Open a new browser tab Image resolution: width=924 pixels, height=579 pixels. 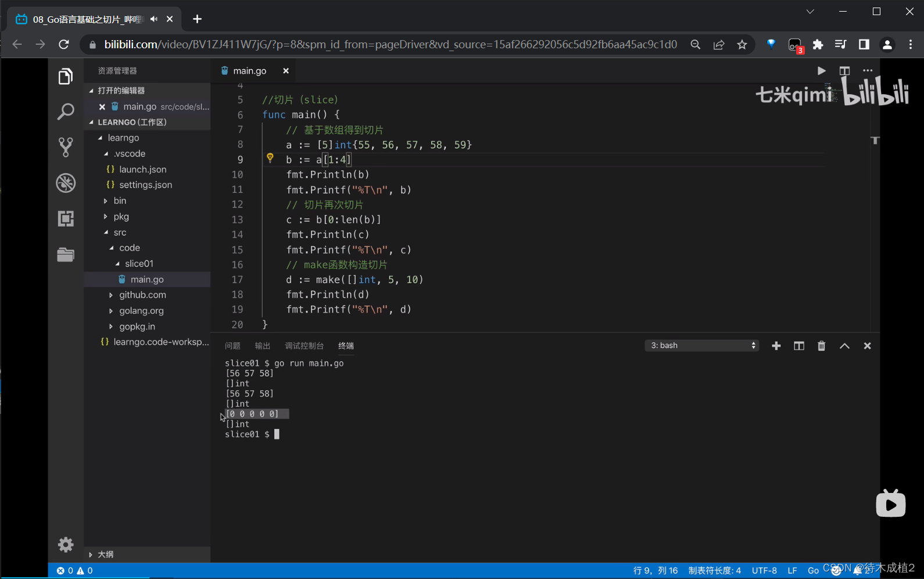(198, 19)
